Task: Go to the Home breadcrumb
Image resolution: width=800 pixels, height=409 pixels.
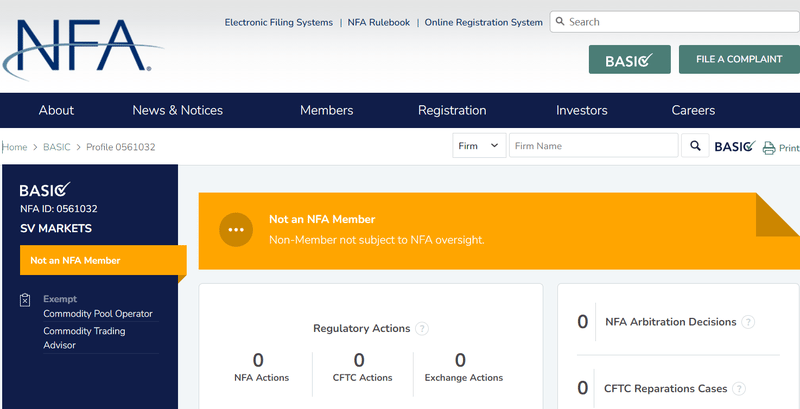Action: coord(15,147)
